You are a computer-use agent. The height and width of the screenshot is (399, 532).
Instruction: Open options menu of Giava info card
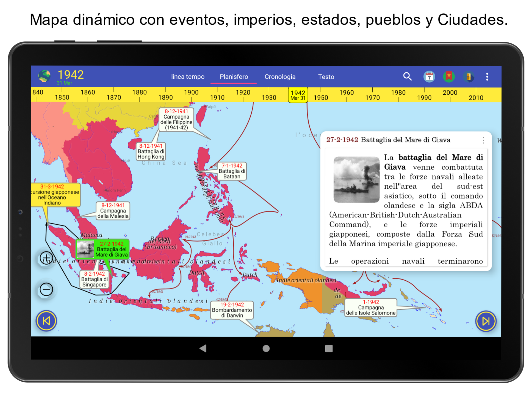click(x=484, y=140)
